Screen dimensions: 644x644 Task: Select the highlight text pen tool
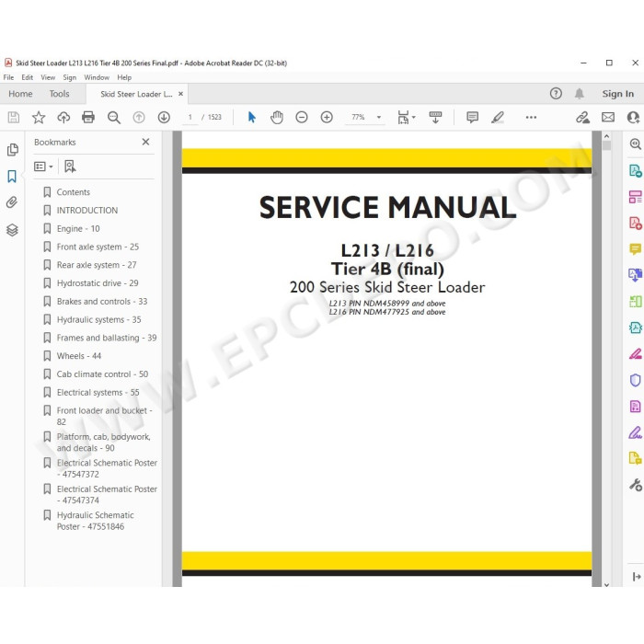coord(498,118)
